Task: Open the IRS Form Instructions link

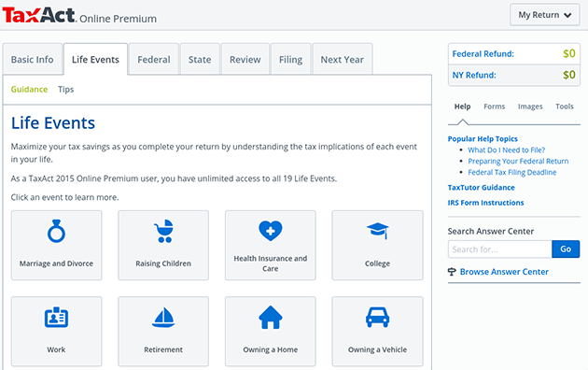Action: pos(485,203)
